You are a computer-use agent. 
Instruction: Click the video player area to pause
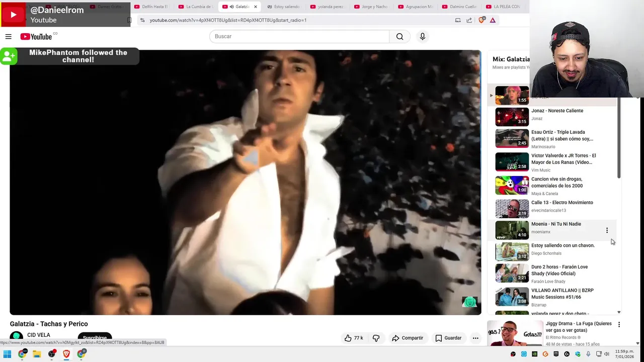coord(246,182)
